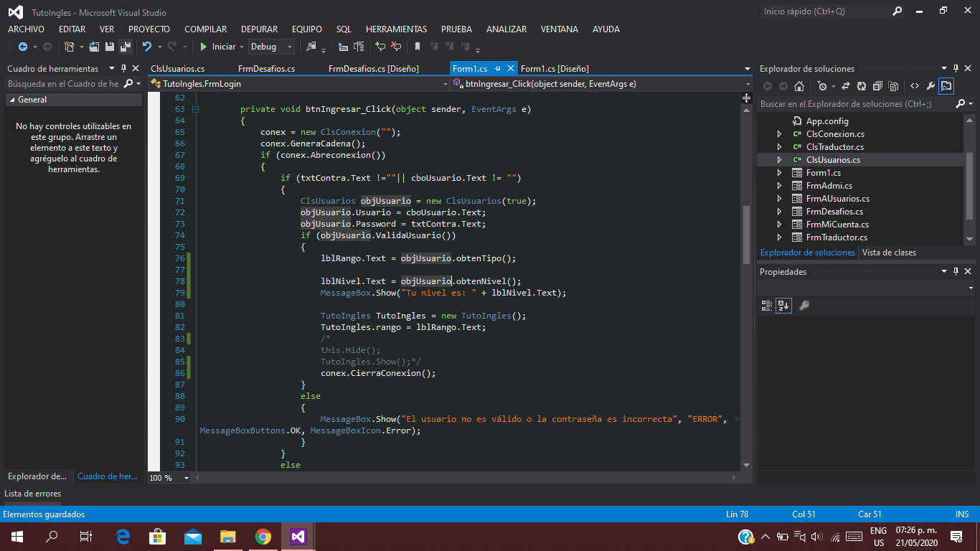
Task: Collapse all items in solution explorer
Action: 877,86
